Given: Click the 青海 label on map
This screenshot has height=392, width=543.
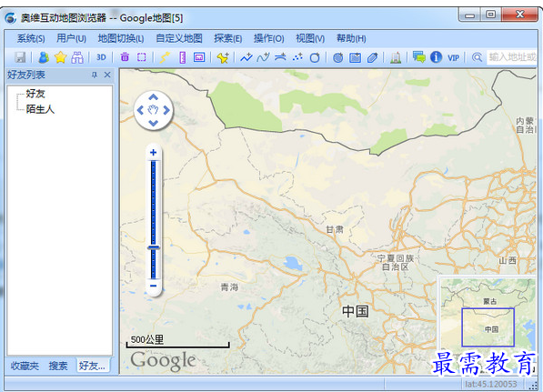Looking at the screenshot, I should 229,287.
